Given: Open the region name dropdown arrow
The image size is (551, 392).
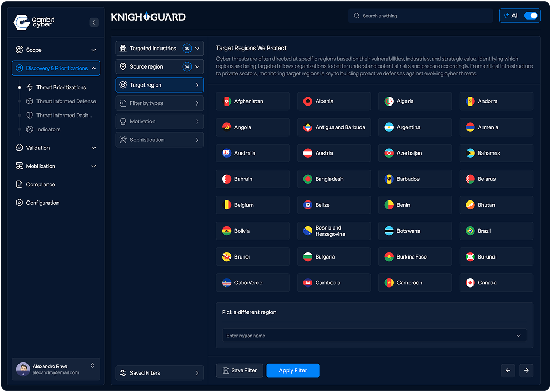Looking at the screenshot, I should [x=519, y=336].
